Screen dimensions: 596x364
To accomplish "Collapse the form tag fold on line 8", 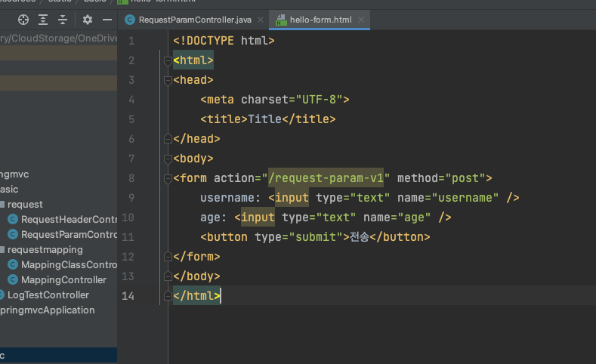I will click(168, 178).
